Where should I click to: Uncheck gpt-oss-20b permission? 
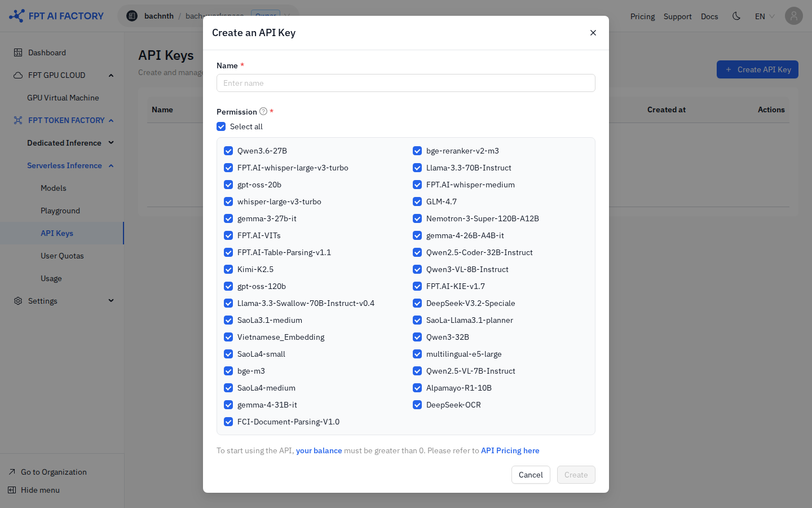coord(228,185)
